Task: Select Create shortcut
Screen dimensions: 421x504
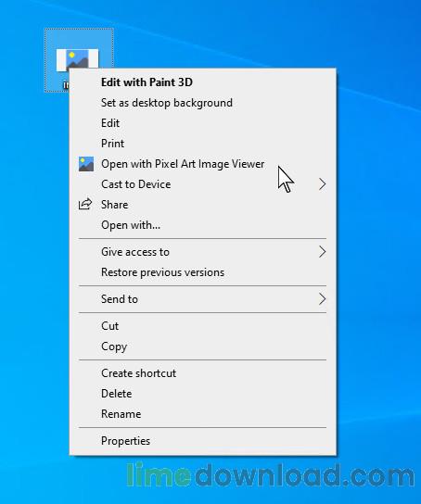Action: pos(138,373)
